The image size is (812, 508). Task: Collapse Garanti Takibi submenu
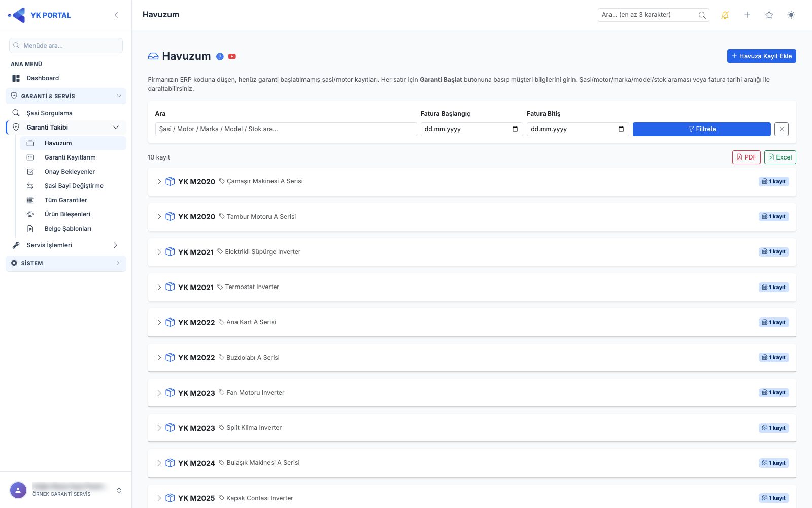click(x=66, y=128)
